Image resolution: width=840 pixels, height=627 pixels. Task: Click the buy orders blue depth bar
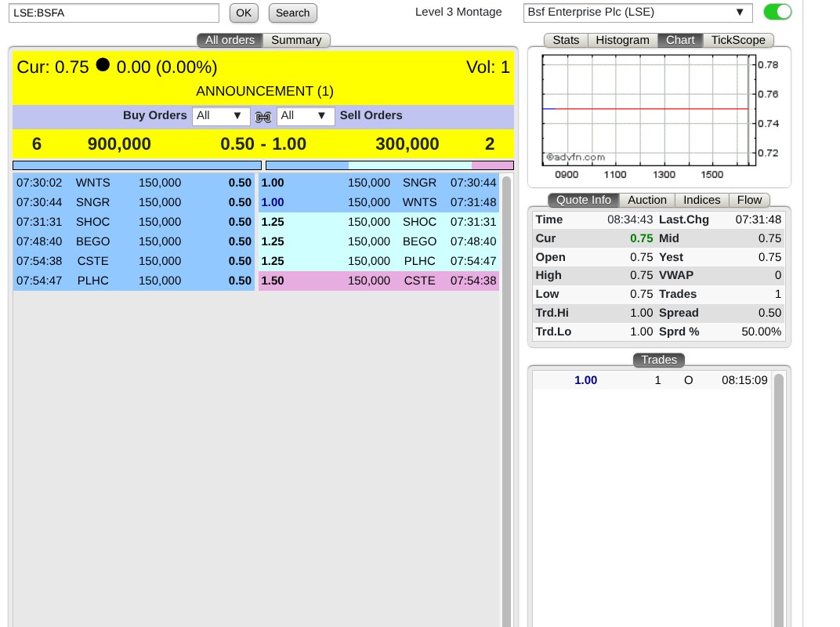click(x=137, y=165)
